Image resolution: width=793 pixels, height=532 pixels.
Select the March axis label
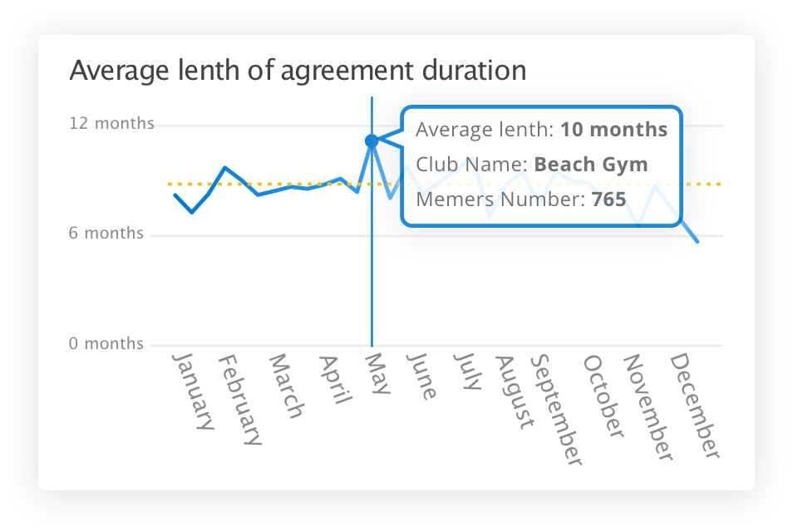[286, 386]
